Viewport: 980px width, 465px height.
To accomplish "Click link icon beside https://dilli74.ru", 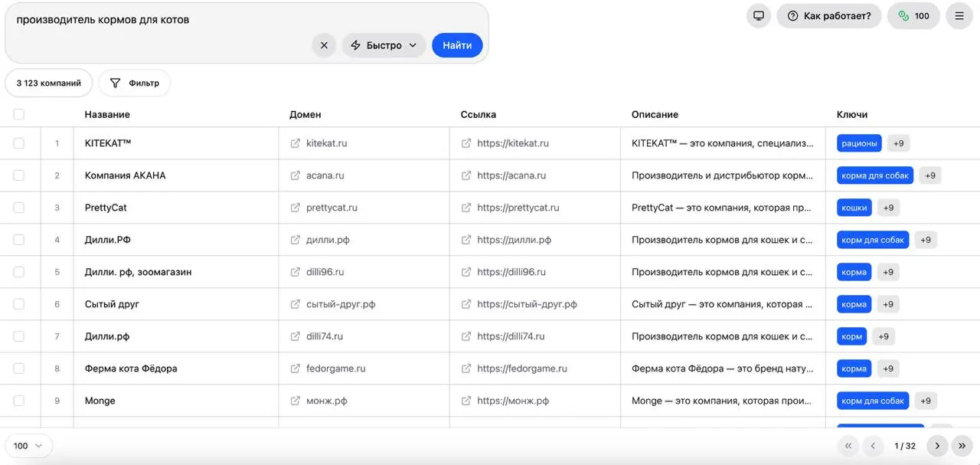I will [x=466, y=336].
